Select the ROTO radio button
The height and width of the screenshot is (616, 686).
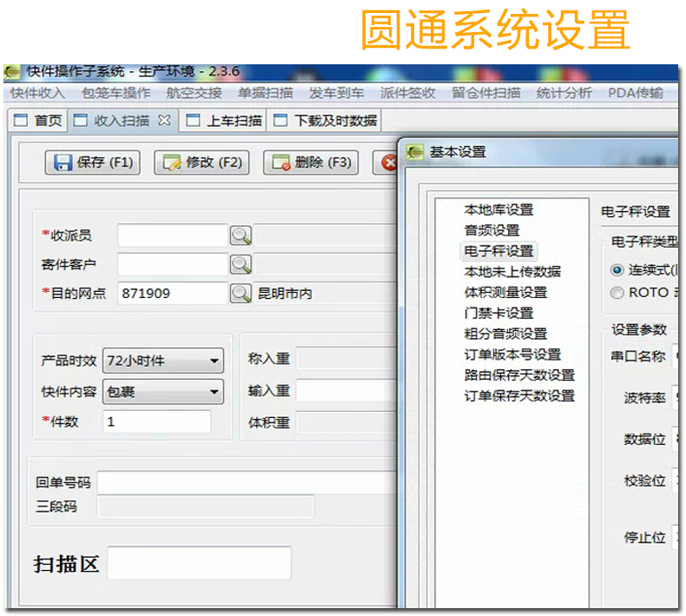click(617, 293)
